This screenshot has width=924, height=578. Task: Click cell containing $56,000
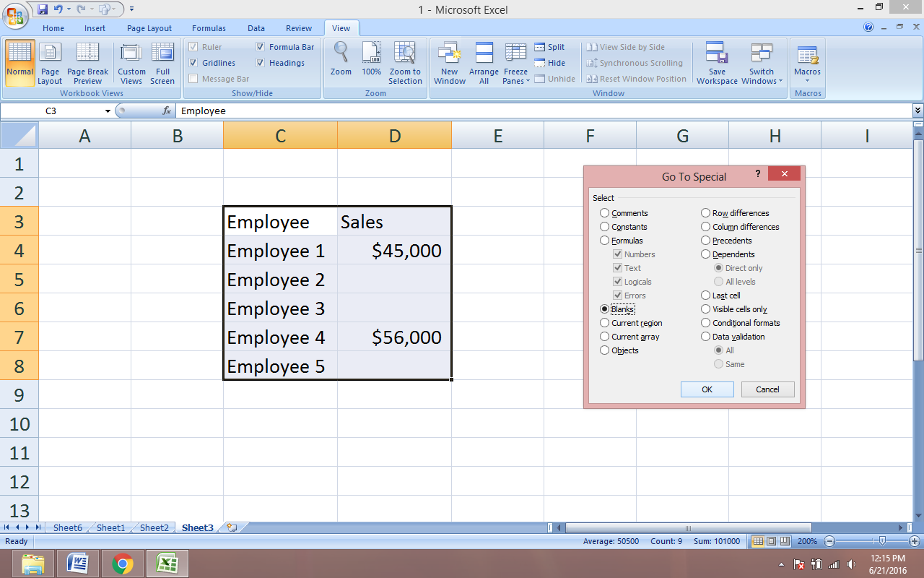pos(394,337)
